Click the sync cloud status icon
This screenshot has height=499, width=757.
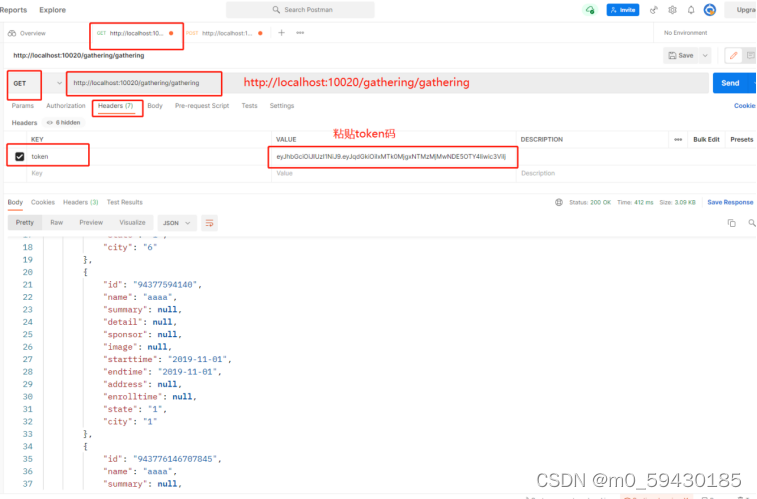pos(589,10)
